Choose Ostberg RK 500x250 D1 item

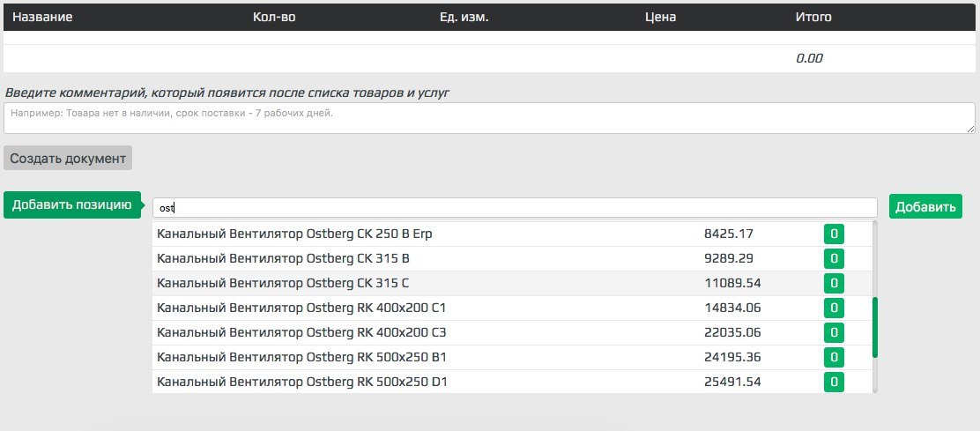[512, 382]
